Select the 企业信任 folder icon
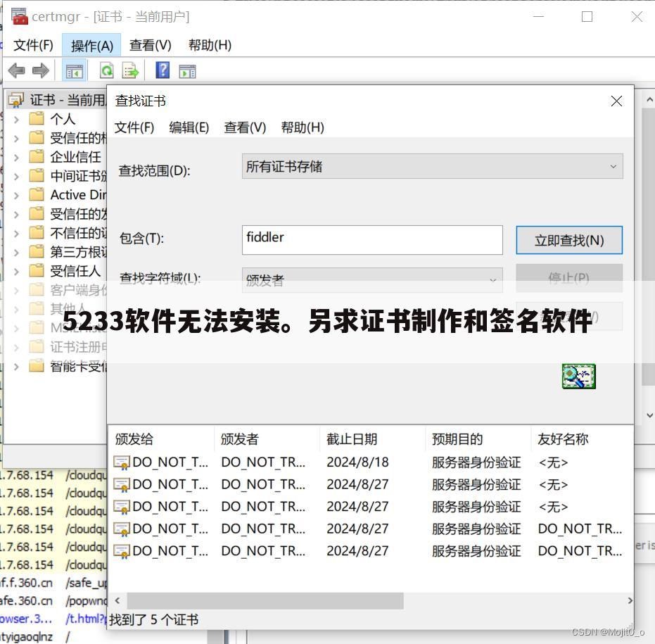Viewport: 655px width, 644px height. pos(37,157)
